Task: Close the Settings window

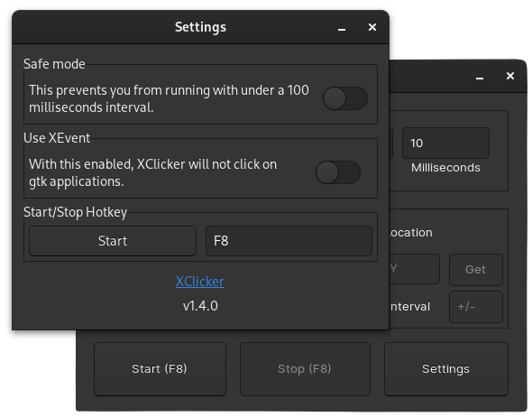Action: [x=372, y=27]
